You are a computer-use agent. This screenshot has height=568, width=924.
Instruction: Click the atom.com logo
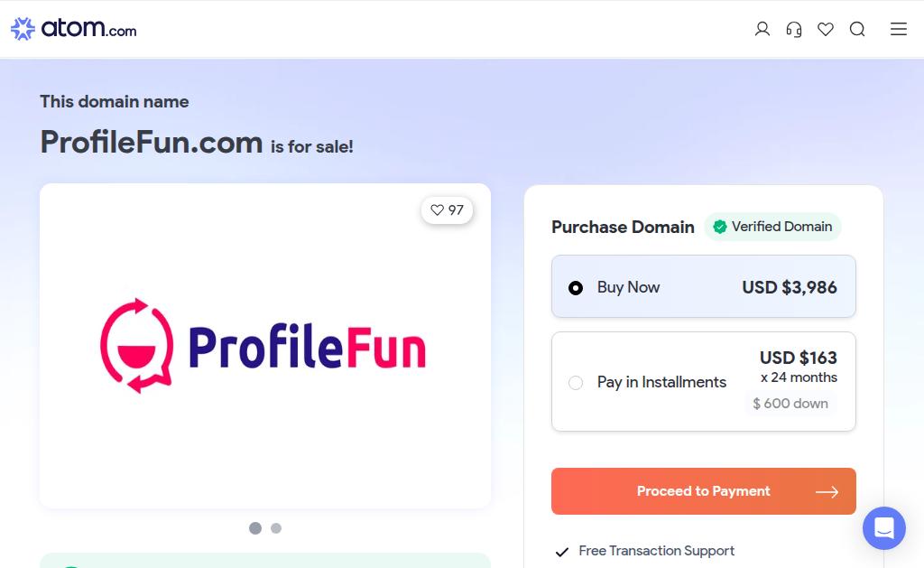[x=74, y=28]
